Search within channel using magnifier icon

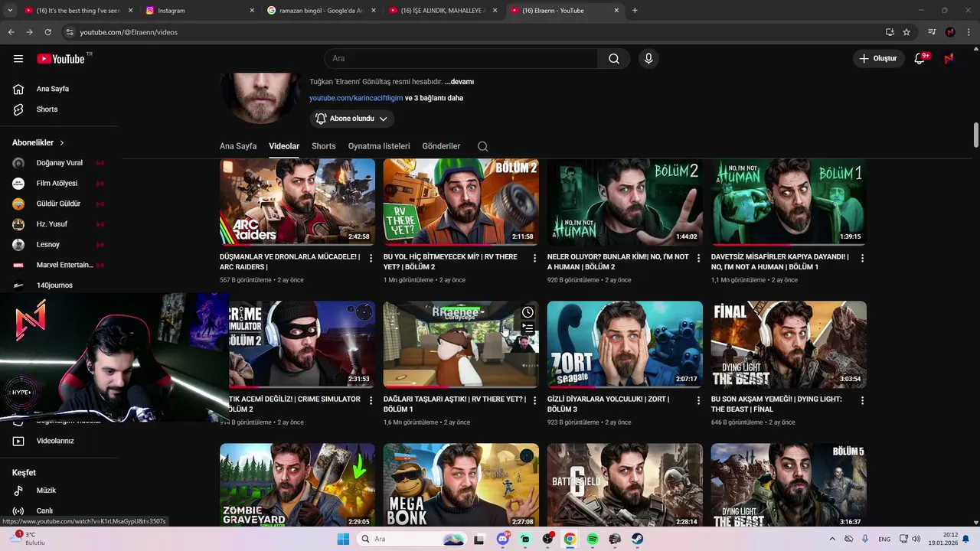(482, 146)
